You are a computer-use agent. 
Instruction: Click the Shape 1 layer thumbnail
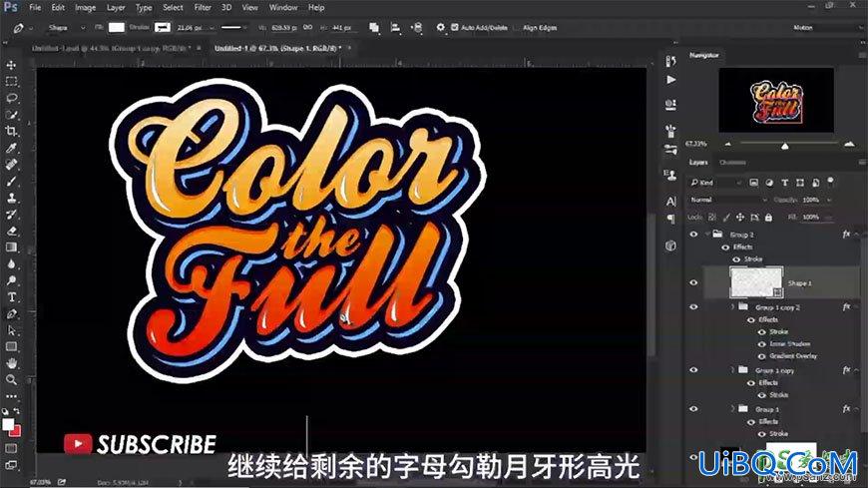pos(756,282)
